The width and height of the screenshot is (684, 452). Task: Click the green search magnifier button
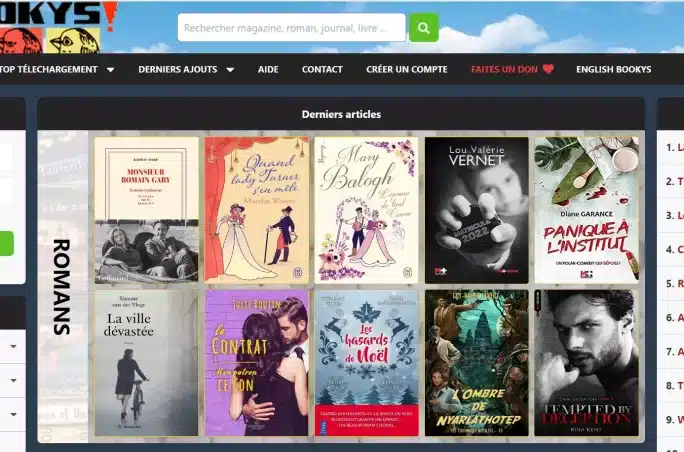coord(424,28)
